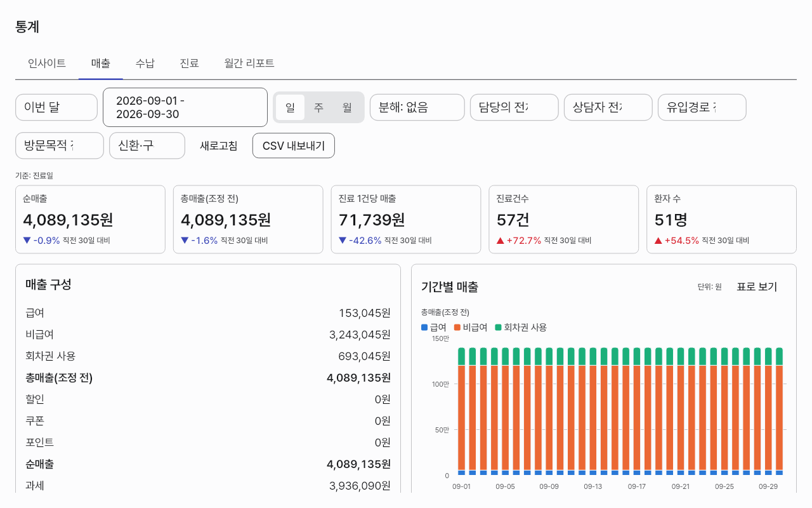
Task: Click the orange 비급여 legend swatch
Action: point(457,328)
